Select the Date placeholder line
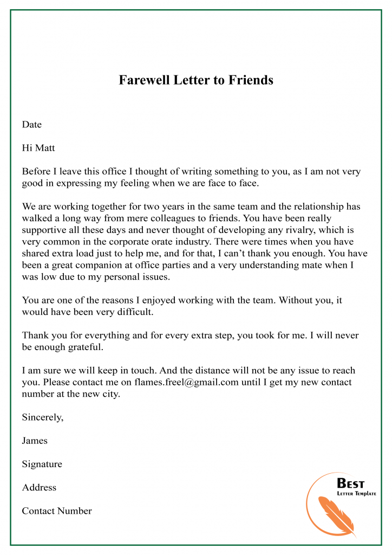Image resolution: width=392 pixels, height=555 pixels. (32, 125)
